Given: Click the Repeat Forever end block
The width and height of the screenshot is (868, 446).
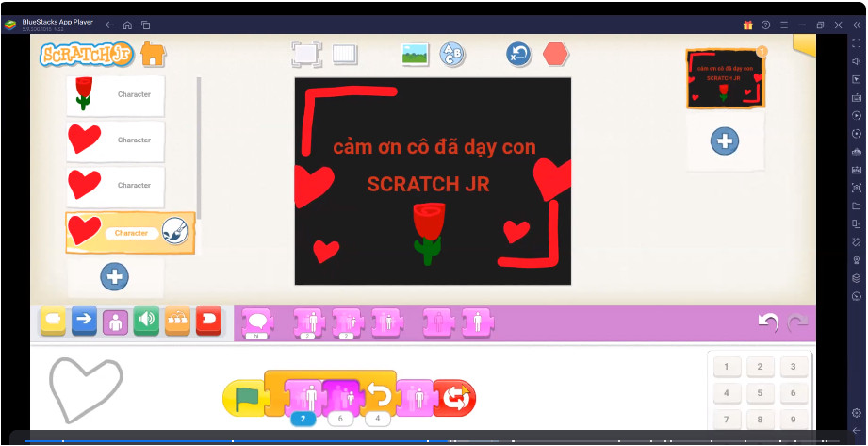Looking at the screenshot, I should 455,398.
